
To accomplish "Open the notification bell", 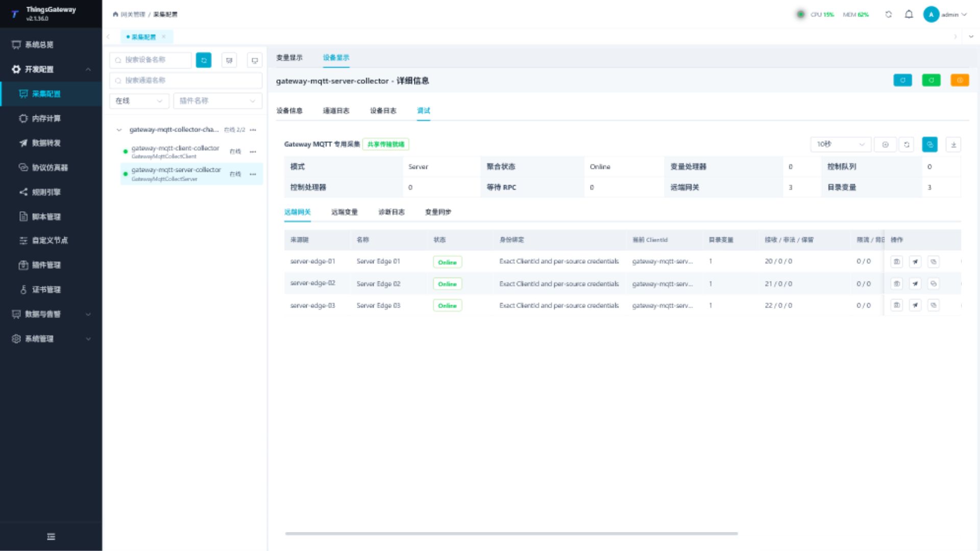I will (x=909, y=14).
